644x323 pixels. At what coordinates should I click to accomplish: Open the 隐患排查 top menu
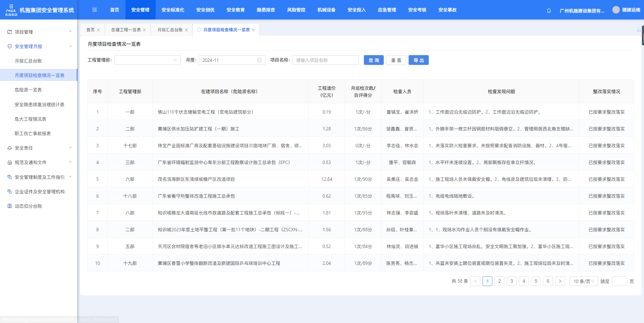266,10
